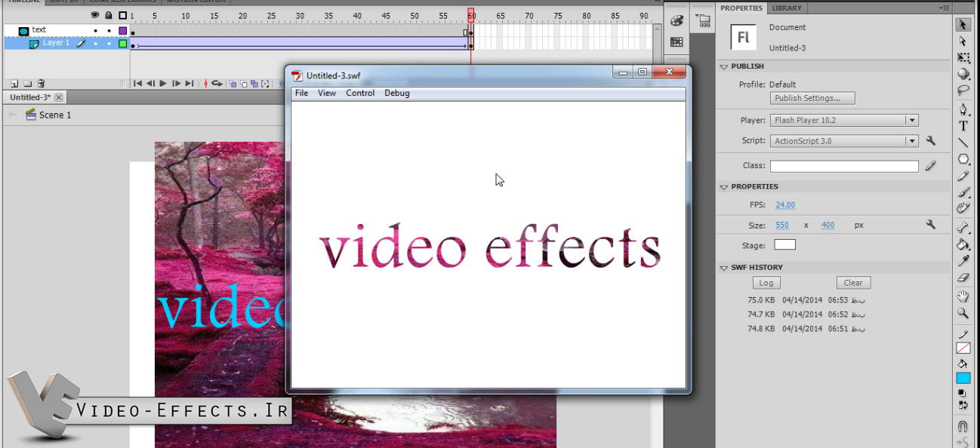Switch to the LIBRARY tab
Viewport: 980px width, 448px height.
pos(787,8)
